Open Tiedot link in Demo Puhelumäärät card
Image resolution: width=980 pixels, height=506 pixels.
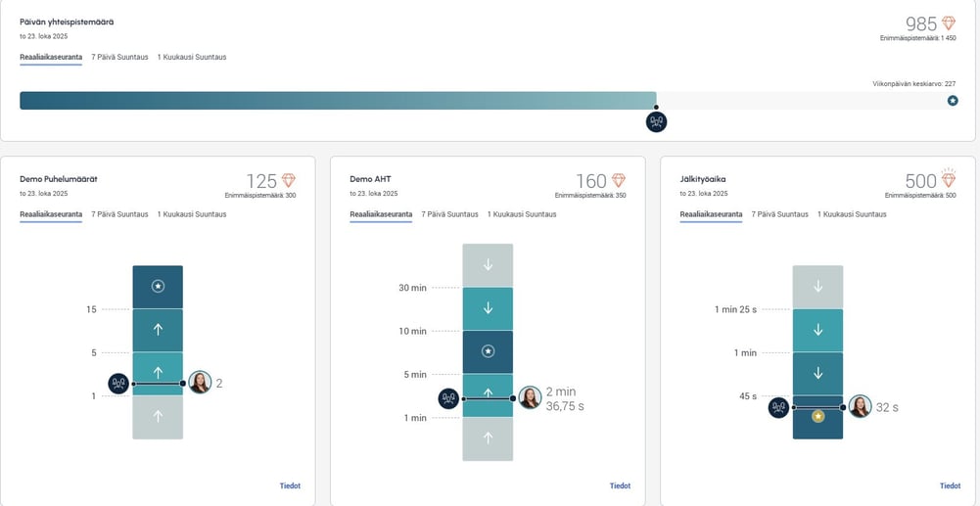[x=290, y=485]
